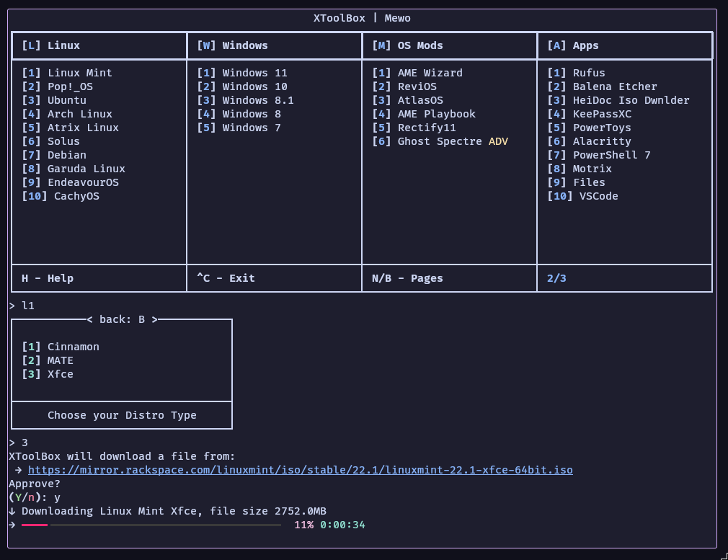728x560 pixels.
Task: Click the Windows 11 entry
Action: coord(242,73)
